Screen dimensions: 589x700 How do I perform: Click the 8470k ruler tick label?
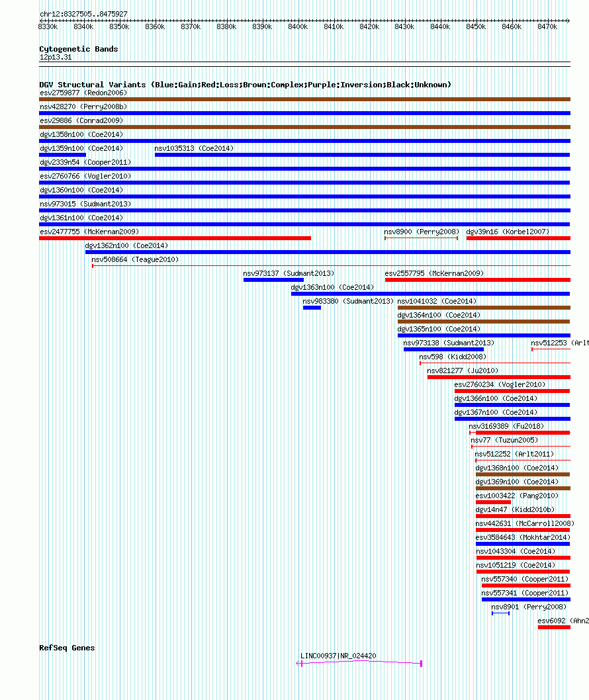click(x=547, y=26)
